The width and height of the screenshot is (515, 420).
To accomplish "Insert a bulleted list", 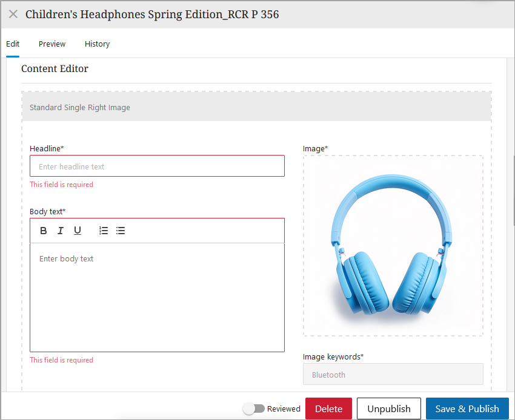I will pyautogui.click(x=121, y=231).
